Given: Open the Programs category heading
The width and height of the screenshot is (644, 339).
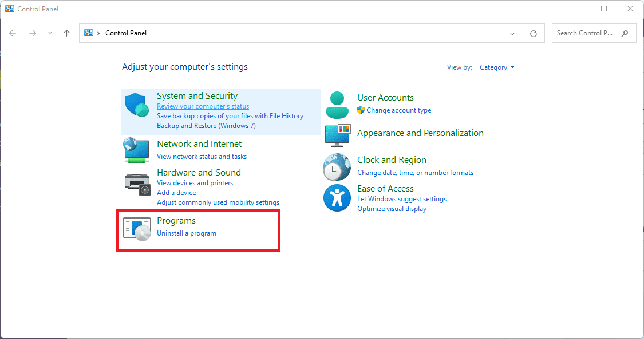Looking at the screenshot, I should pyautogui.click(x=176, y=221).
